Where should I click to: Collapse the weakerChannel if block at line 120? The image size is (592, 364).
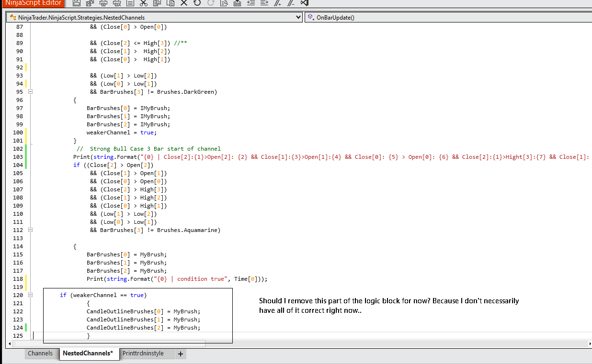(x=31, y=295)
